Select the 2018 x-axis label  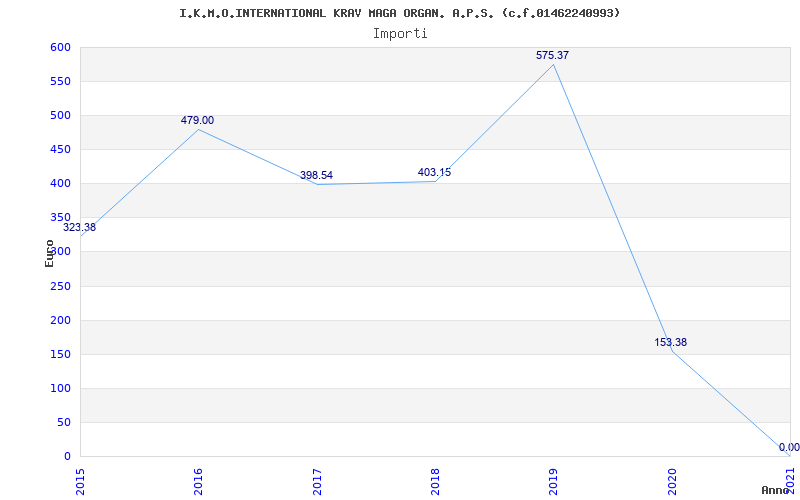tap(435, 482)
